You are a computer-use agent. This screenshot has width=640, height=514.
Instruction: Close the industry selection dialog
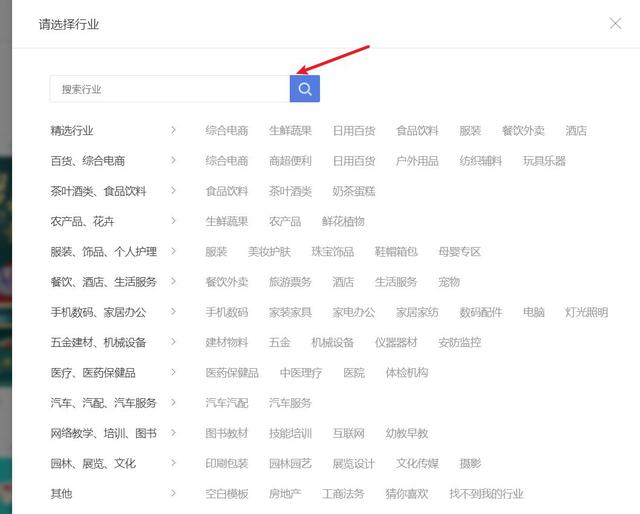(x=615, y=23)
